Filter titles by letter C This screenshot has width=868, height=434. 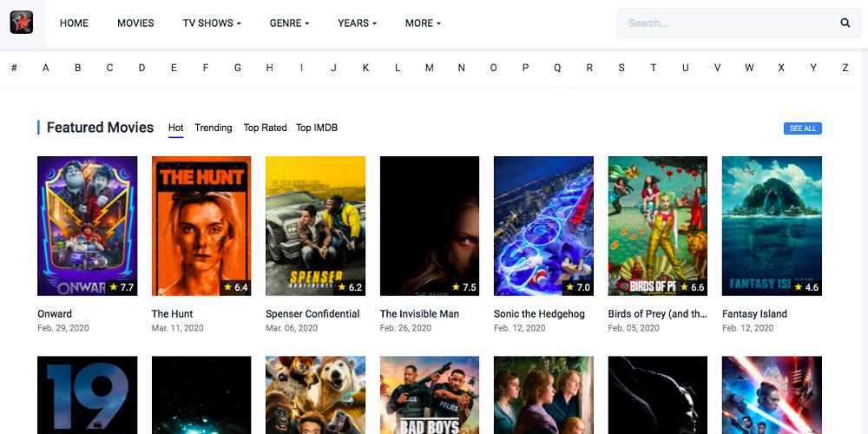point(109,68)
